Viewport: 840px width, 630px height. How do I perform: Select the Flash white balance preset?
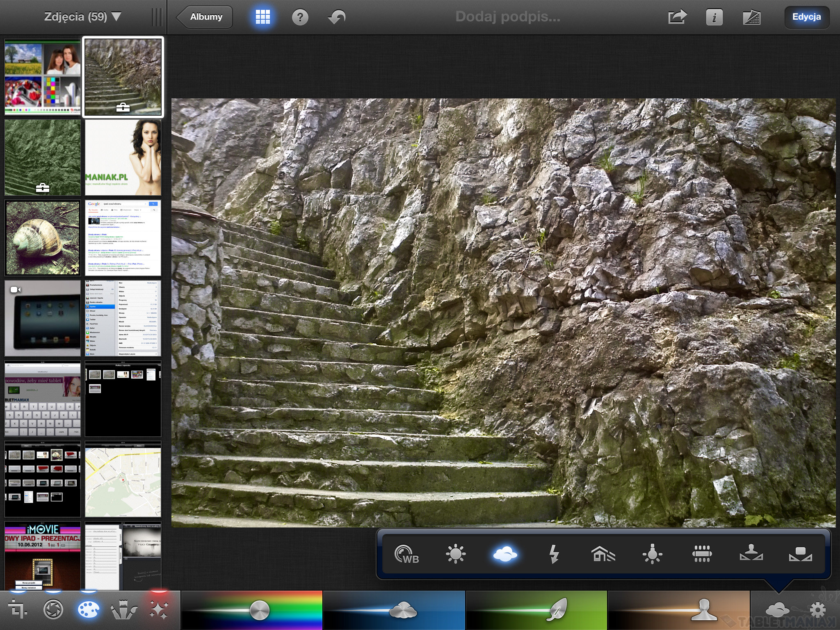(x=554, y=555)
